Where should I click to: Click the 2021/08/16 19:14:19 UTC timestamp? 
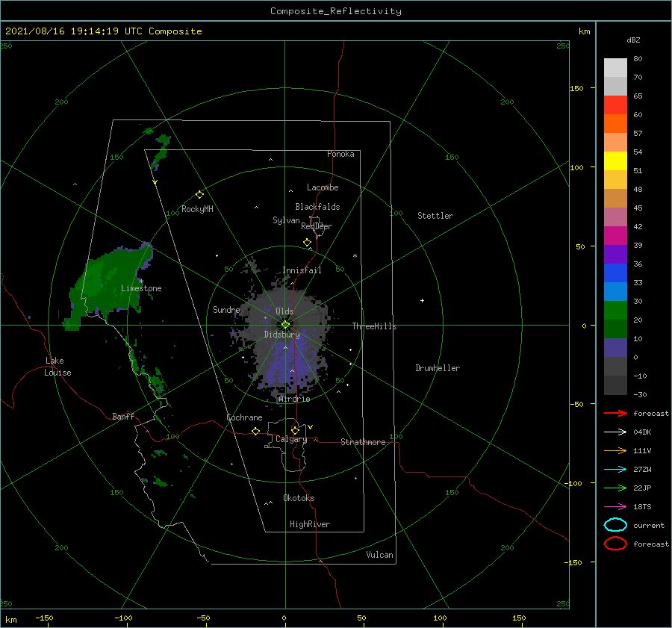click(103, 31)
